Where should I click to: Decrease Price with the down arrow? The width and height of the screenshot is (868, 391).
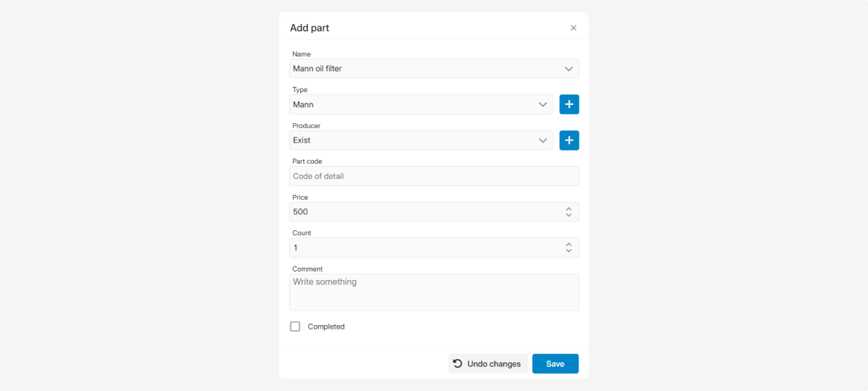click(x=569, y=215)
